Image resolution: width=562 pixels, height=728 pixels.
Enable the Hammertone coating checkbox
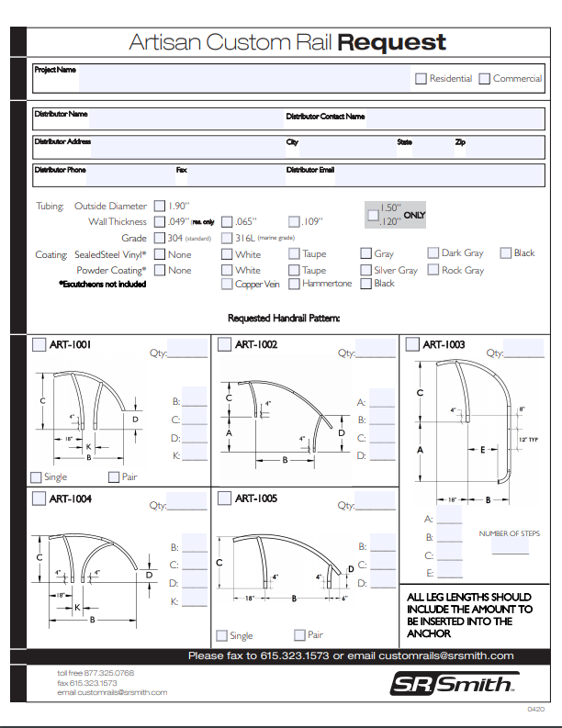point(294,284)
